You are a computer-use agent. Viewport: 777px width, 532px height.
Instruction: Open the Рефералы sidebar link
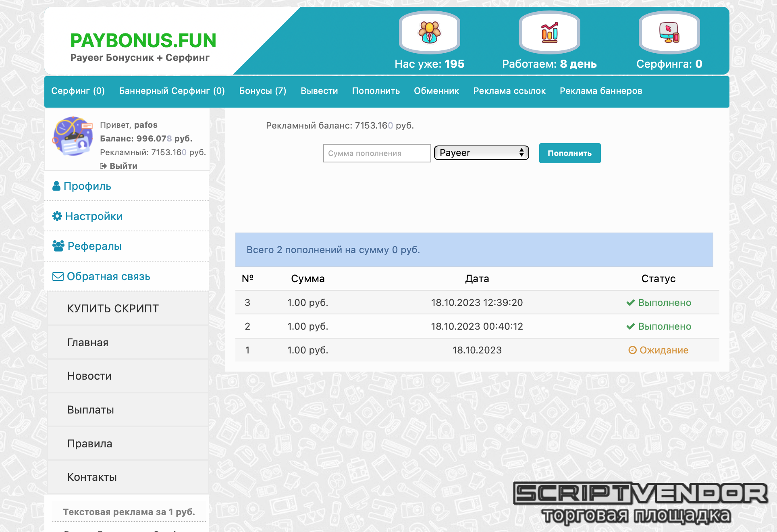(x=94, y=246)
